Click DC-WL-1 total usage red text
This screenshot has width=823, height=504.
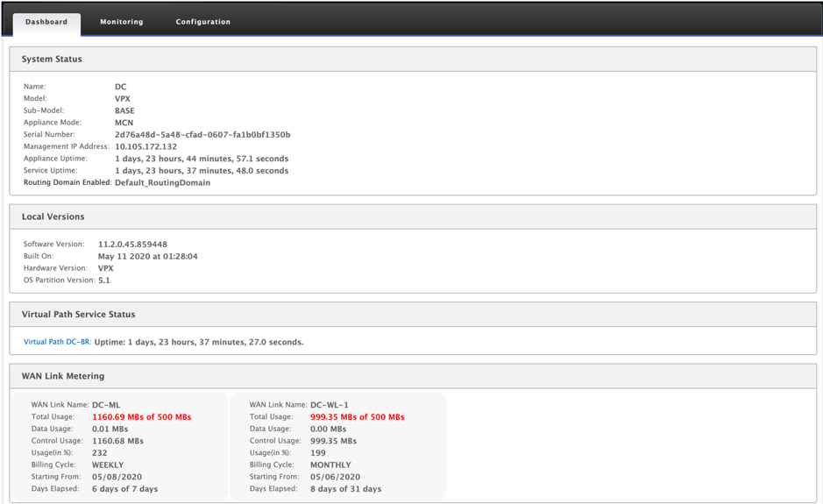point(358,417)
